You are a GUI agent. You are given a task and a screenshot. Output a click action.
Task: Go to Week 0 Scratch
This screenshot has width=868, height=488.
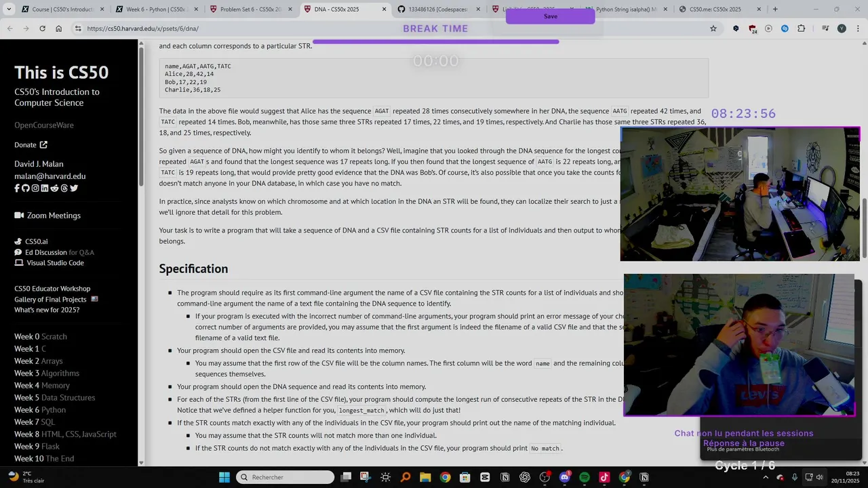pos(41,337)
